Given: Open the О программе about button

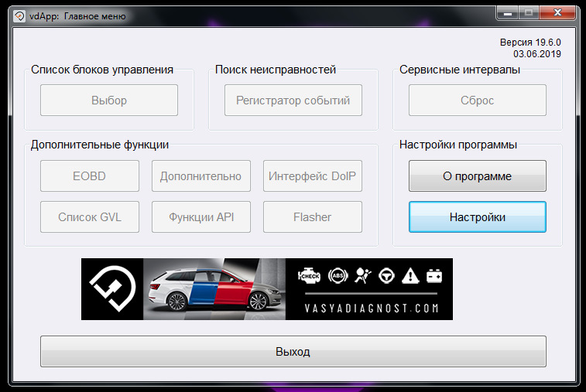Looking at the screenshot, I should (x=478, y=176).
